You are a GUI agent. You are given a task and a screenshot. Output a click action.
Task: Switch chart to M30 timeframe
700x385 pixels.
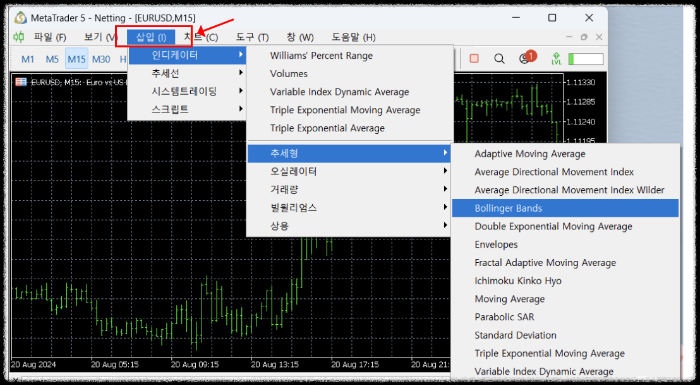point(101,59)
